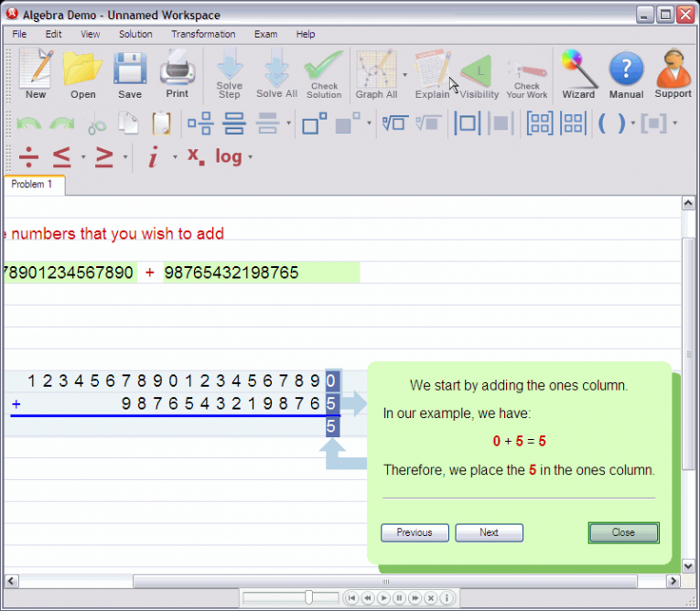Open the View menu
Screen dimensions: 700x611
click(90, 34)
